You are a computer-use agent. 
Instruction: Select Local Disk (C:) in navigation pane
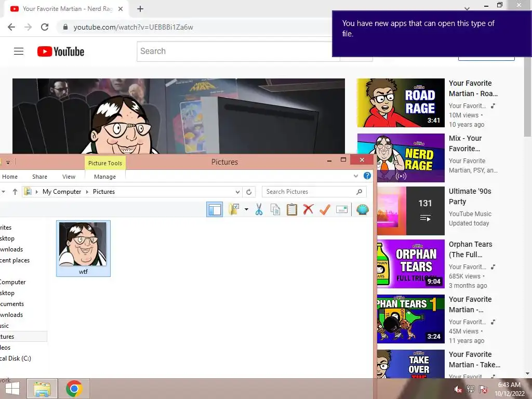click(x=16, y=358)
